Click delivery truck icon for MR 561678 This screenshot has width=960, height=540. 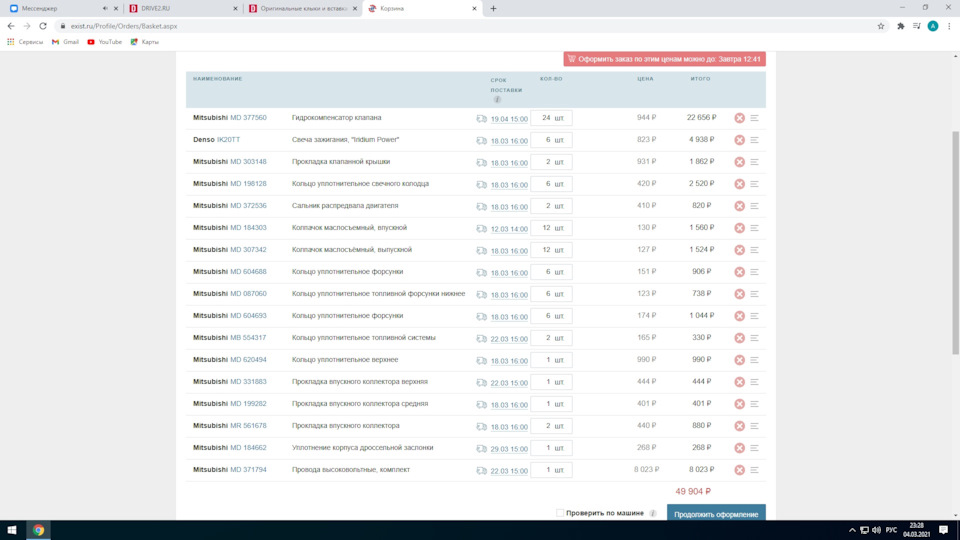pos(481,427)
